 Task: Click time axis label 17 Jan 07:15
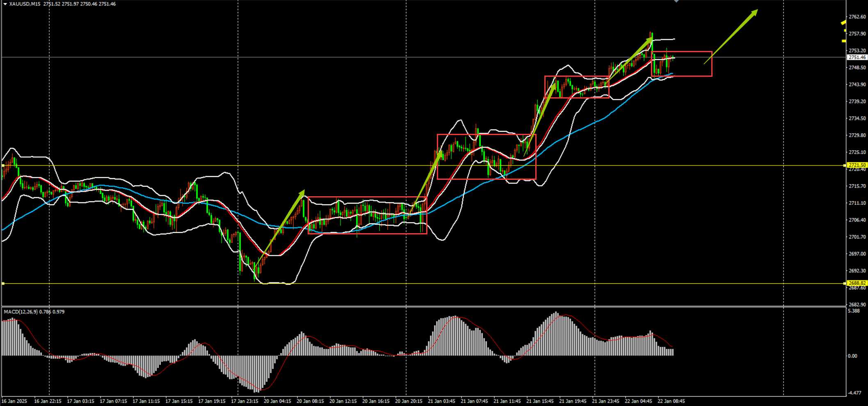coord(113,401)
